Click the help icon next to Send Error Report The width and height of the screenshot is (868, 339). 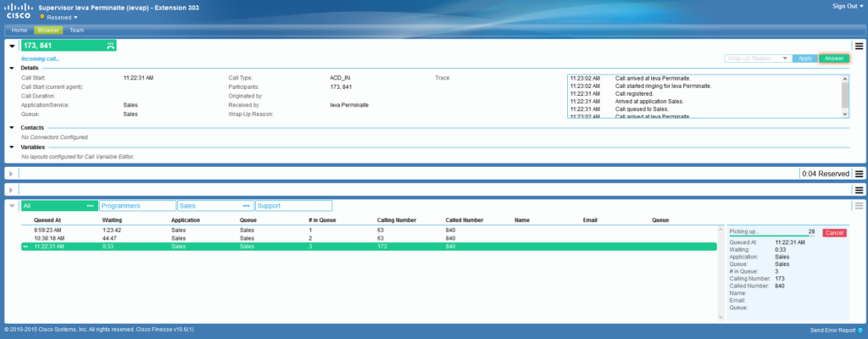[x=860, y=329]
